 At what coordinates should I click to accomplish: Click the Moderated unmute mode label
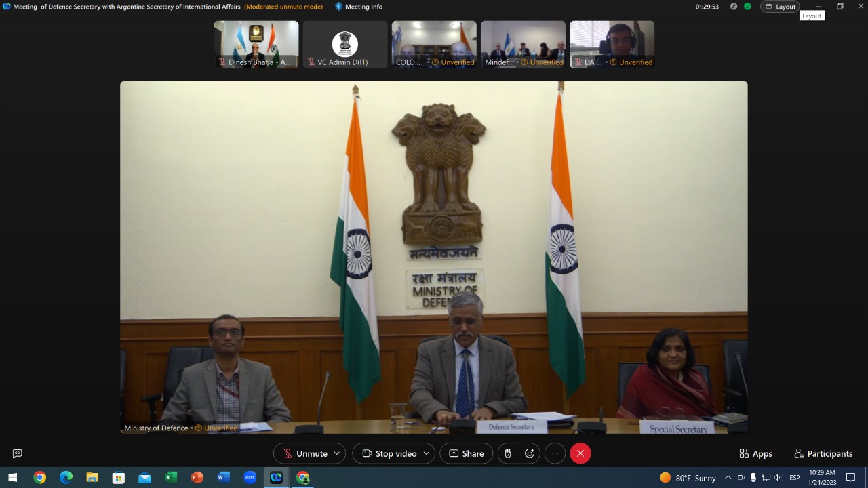click(283, 7)
